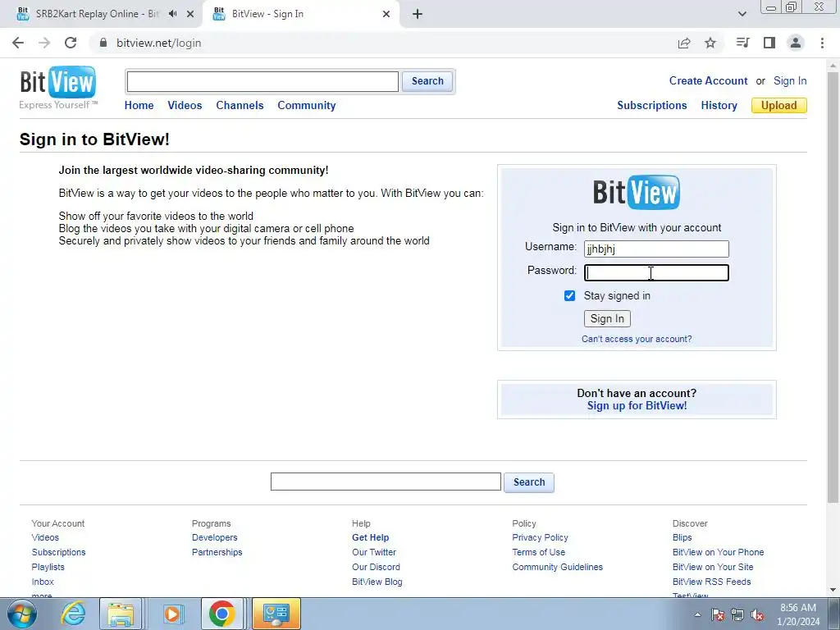
Task: Click the bottom Search button
Action: coord(529,482)
